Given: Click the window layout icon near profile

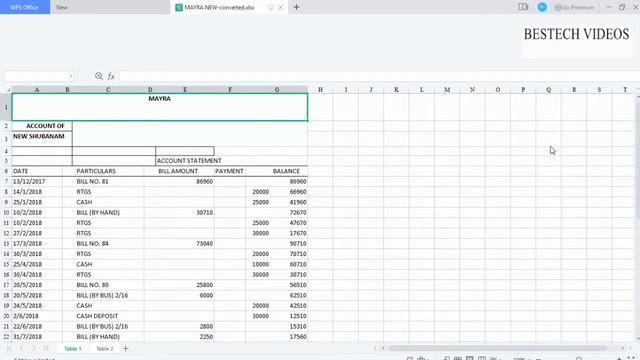Looking at the screenshot, I should 523,7.
